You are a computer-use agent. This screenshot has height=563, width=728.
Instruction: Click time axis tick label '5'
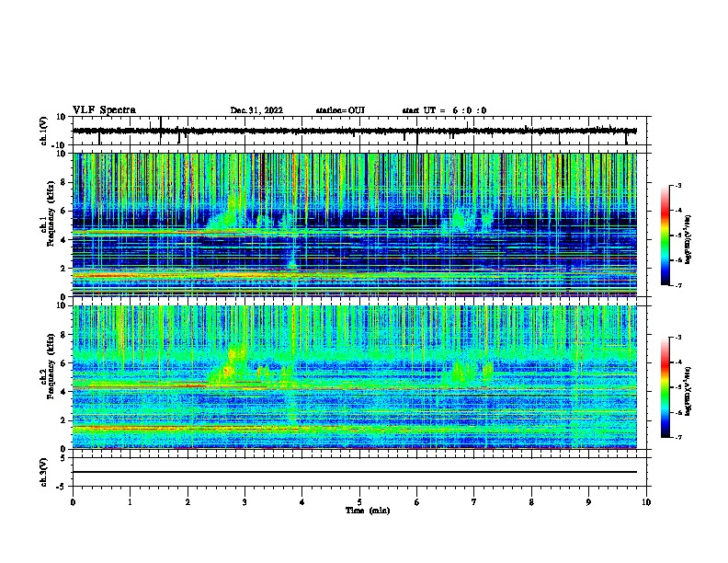359,502
